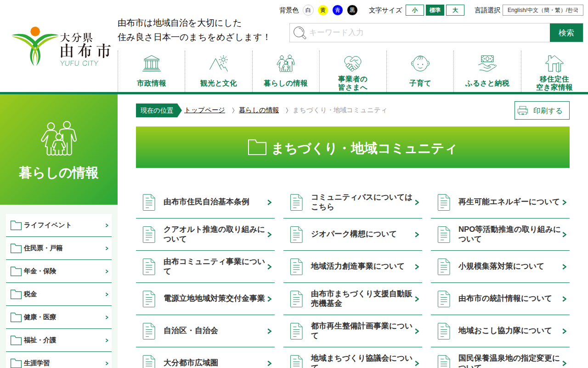Screen dimensions: 588x368
Task: Open 観光と文化 mountain icon
Action: pyautogui.click(x=219, y=63)
